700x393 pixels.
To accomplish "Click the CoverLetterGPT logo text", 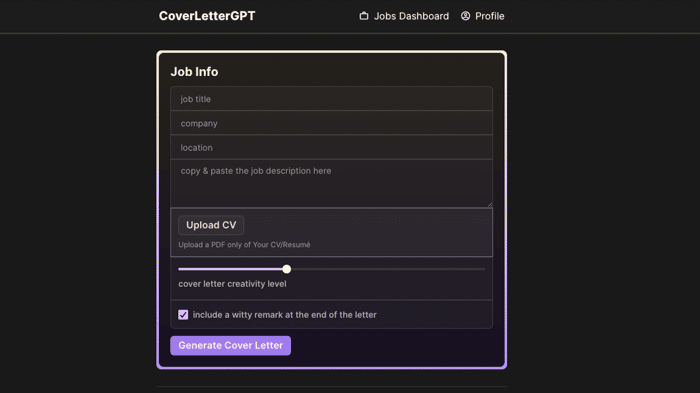I will (x=207, y=16).
